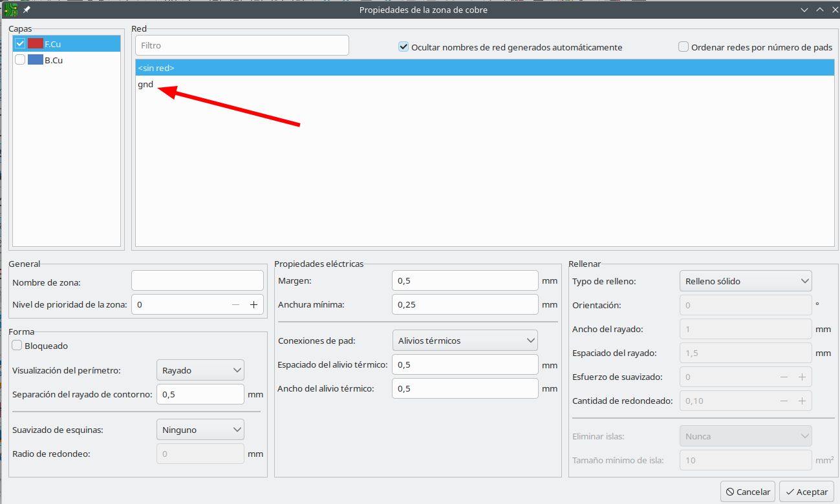Viewport: 840px width, 504px height.
Task: Open Visualización del perímetro dropdown
Action: [x=200, y=370]
